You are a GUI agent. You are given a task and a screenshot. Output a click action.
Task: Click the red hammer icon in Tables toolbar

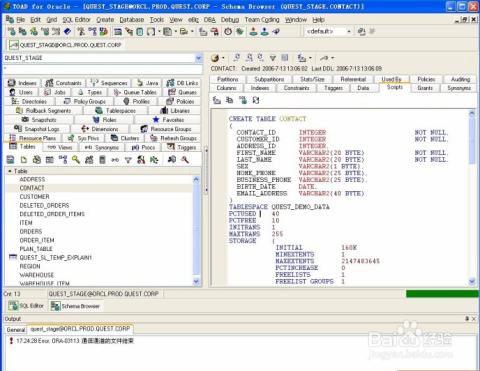pyautogui.click(x=185, y=160)
